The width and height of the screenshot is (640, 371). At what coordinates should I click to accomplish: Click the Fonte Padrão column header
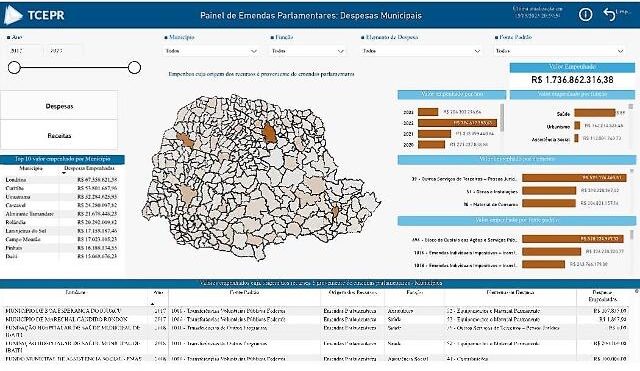(244, 292)
